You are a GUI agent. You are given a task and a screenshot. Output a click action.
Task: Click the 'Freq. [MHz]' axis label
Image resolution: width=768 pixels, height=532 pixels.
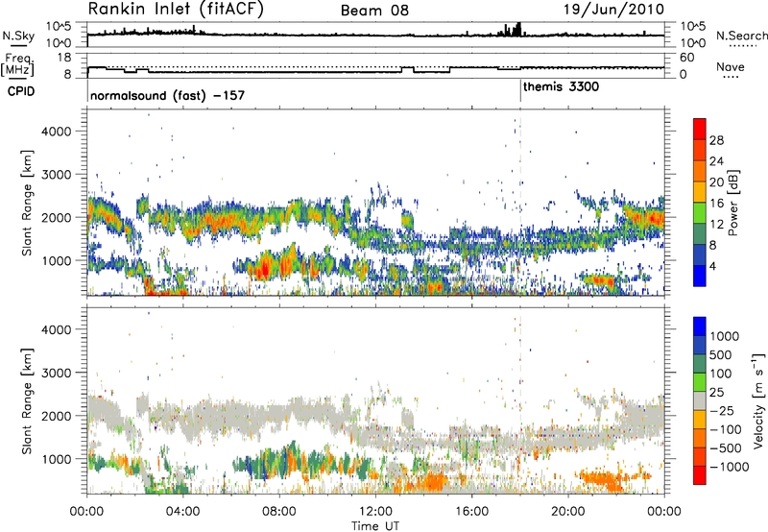pos(17,65)
